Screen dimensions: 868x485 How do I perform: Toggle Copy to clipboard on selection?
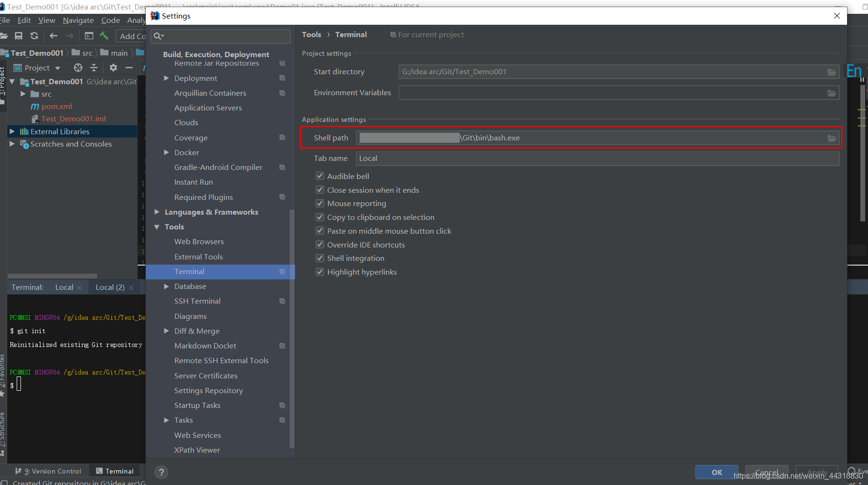coord(320,218)
